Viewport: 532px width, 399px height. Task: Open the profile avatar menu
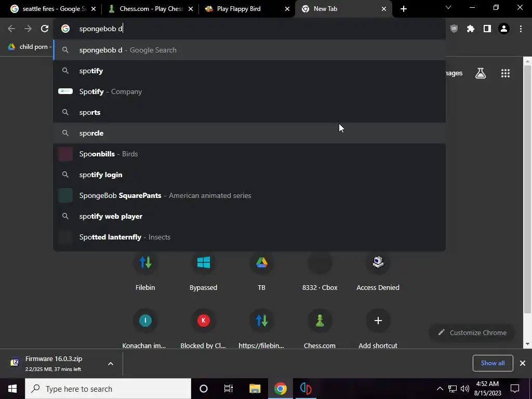(x=504, y=29)
